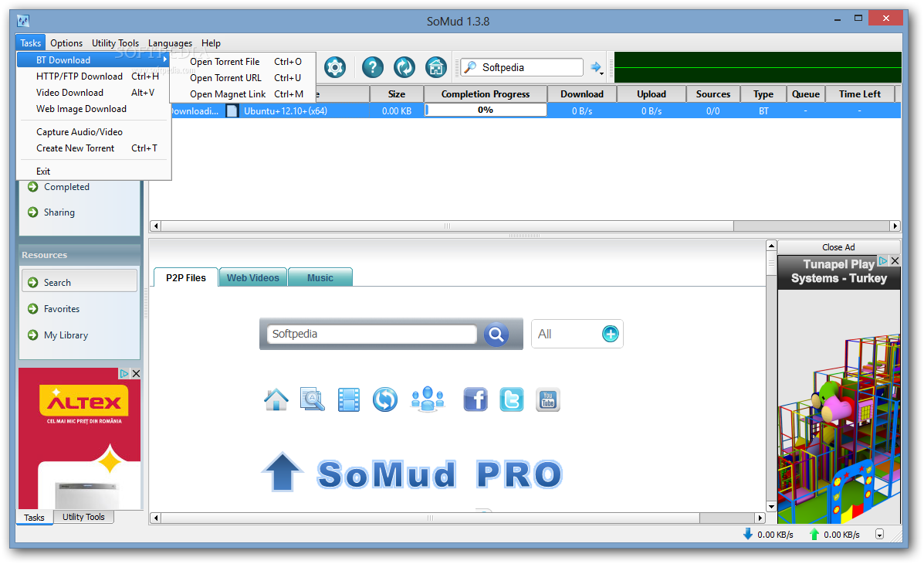This screenshot has width=924, height=564.
Task: Switch to bottom Tasks tab
Action: (x=34, y=518)
